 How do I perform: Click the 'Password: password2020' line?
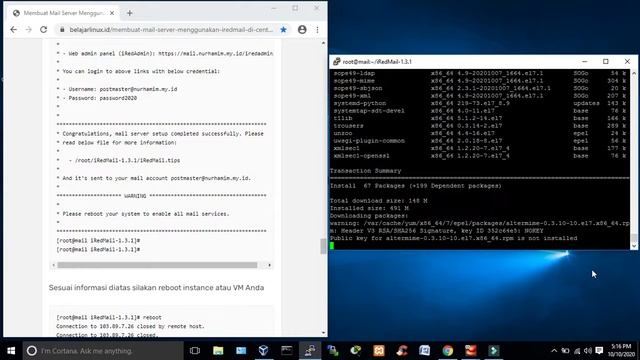coord(100,98)
